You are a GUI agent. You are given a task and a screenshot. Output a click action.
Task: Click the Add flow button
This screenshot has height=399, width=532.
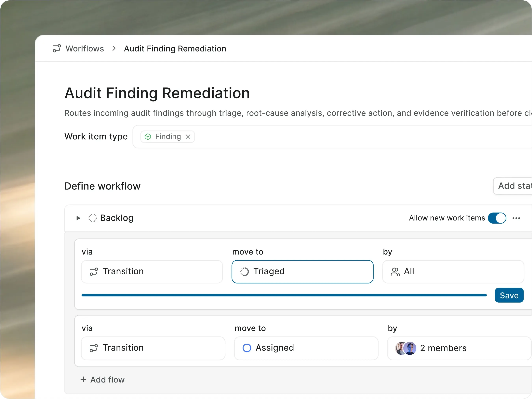(102, 380)
